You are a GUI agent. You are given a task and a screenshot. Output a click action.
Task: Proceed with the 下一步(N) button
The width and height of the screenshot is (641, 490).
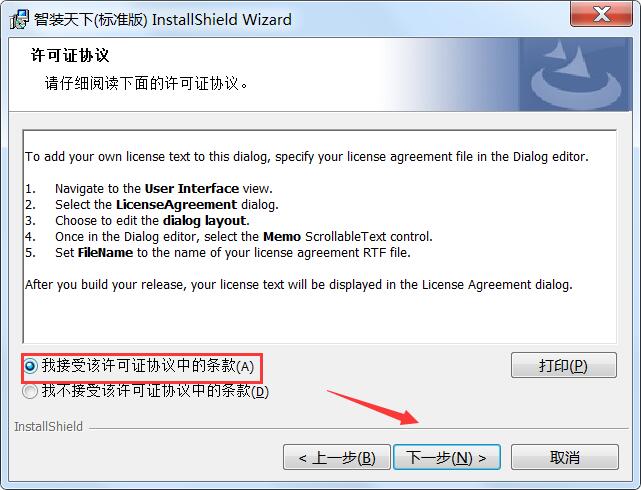coord(446,457)
